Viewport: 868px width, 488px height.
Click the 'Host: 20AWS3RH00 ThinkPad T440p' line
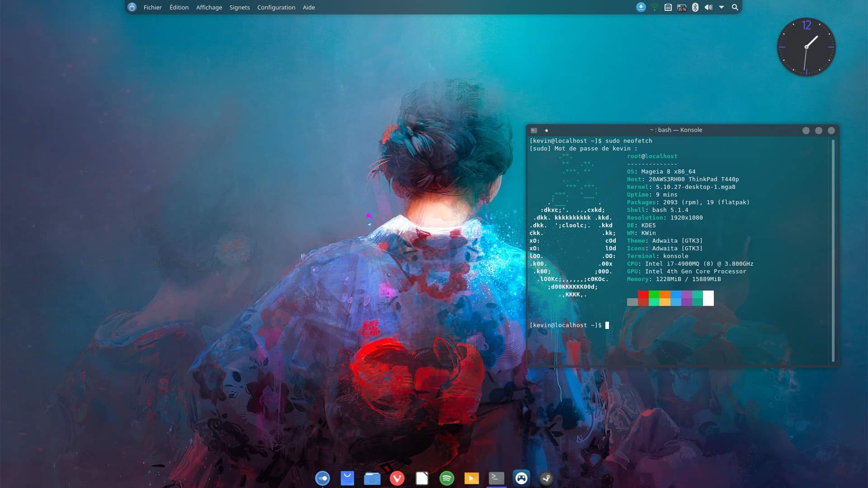coord(683,179)
